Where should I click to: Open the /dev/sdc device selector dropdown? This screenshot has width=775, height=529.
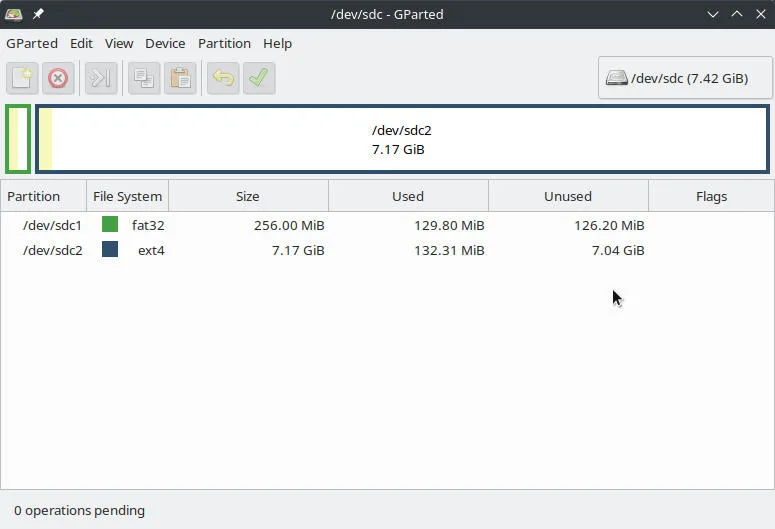[x=685, y=78]
